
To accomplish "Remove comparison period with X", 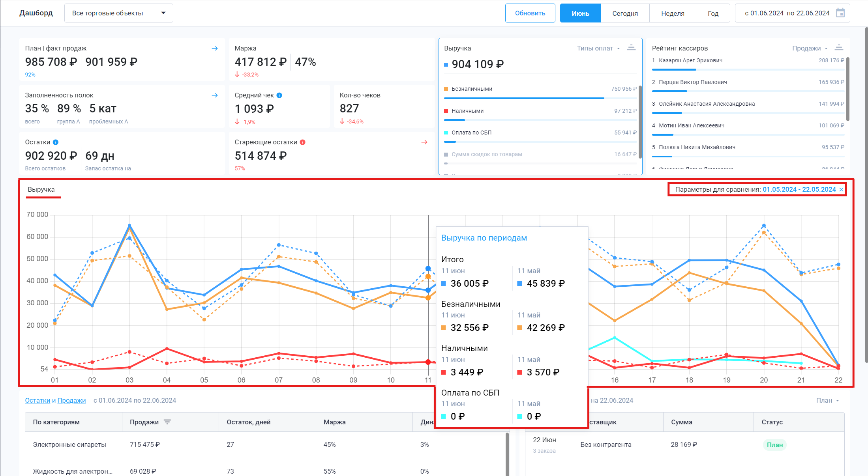I will click(x=841, y=190).
